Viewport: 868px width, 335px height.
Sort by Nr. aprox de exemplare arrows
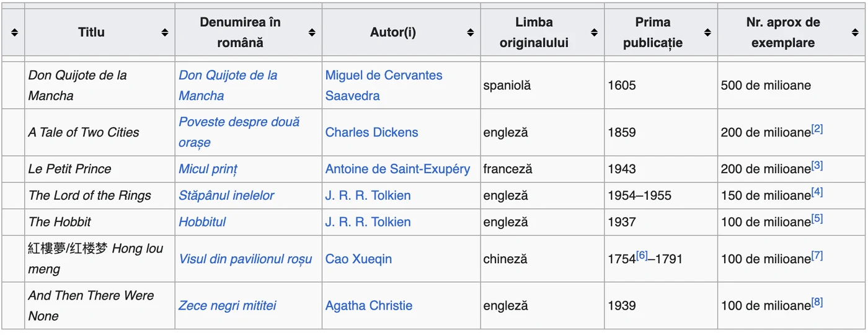[857, 33]
